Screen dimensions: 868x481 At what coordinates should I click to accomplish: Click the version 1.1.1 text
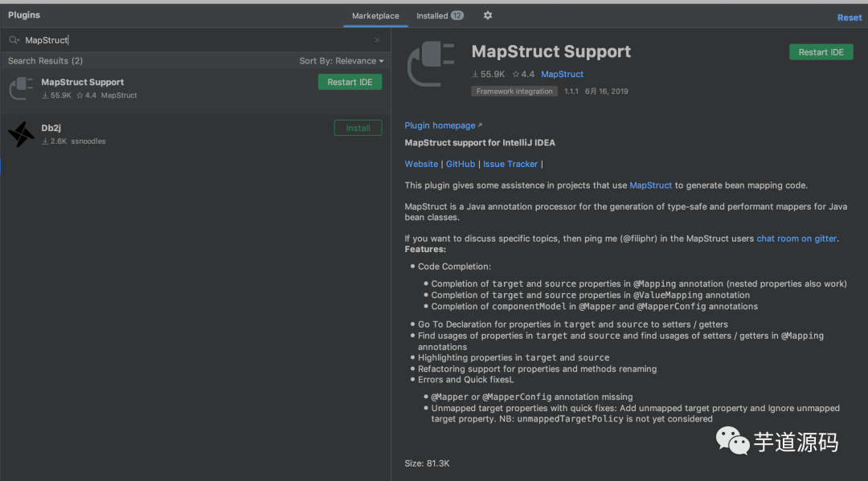pos(571,92)
